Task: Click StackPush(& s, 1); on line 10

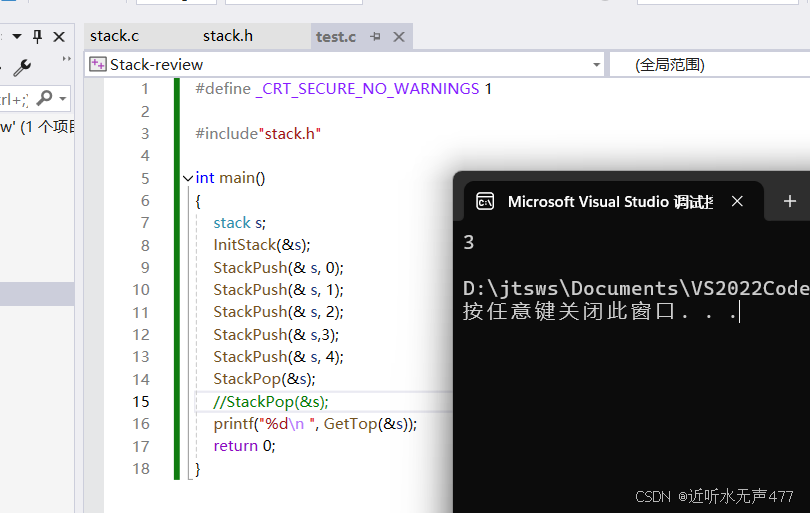Action: (x=278, y=290)
